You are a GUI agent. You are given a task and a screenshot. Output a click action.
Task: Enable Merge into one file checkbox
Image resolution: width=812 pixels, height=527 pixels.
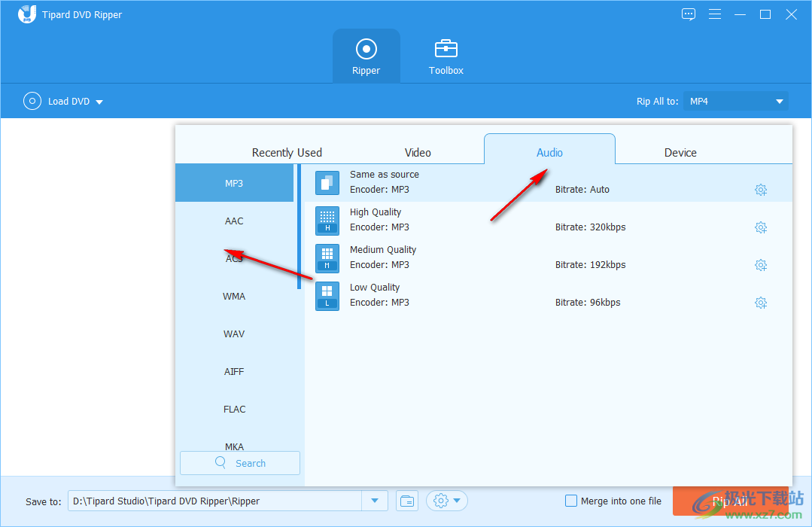[571, 501]
